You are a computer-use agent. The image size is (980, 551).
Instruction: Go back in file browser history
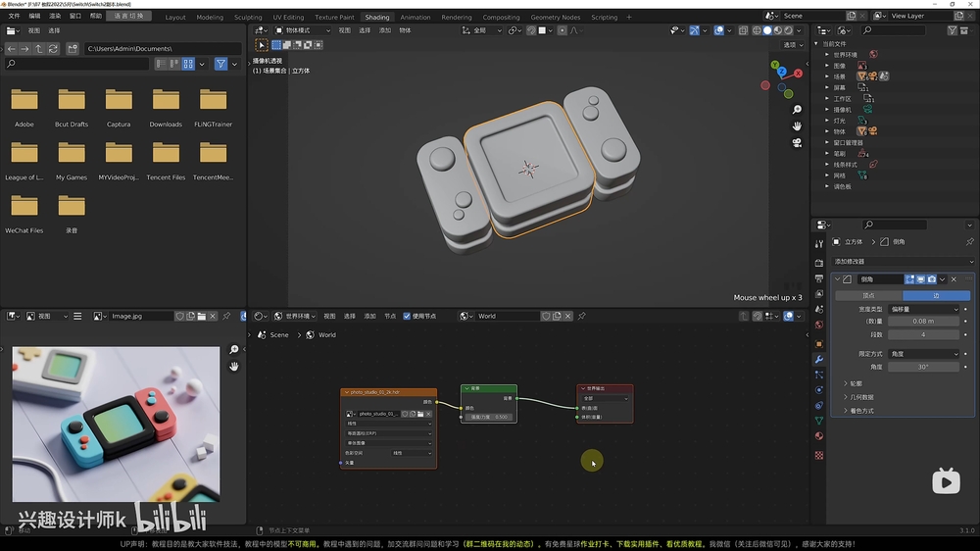[11, 48]
